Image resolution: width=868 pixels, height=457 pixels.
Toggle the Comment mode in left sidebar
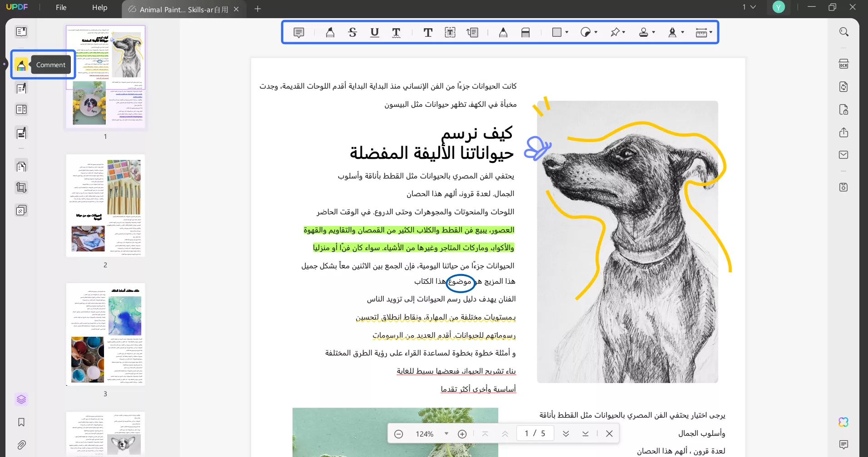(x=21, y=65)
